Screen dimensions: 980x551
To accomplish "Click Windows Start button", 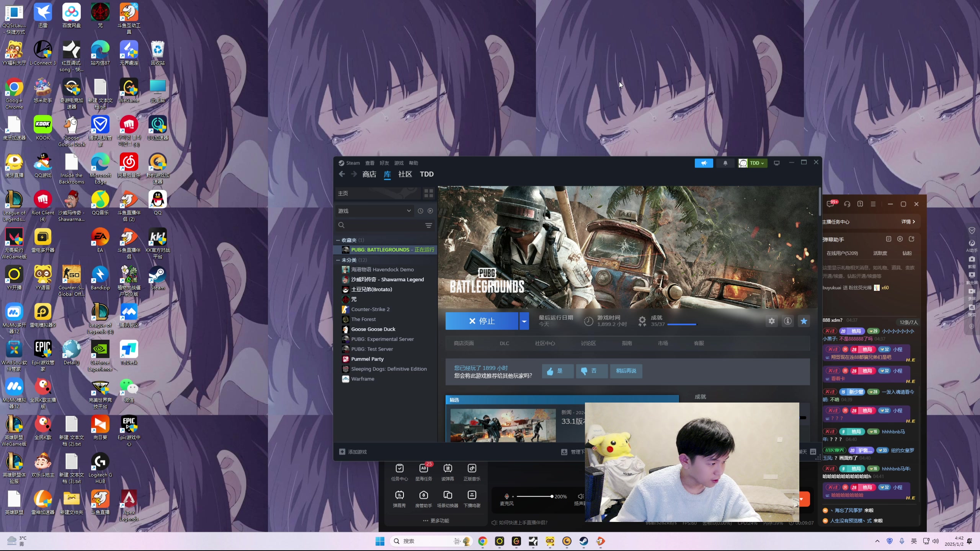I will click(380, 541).
